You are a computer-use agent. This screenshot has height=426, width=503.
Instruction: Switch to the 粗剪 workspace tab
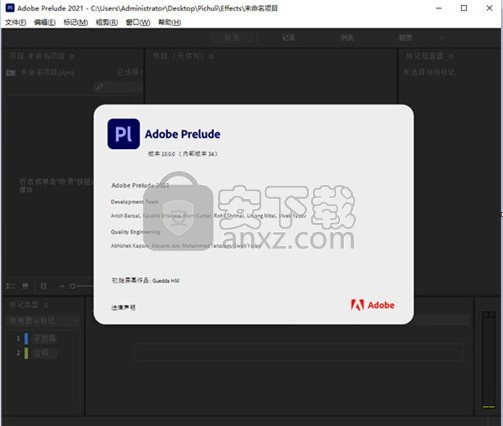[x=405, y=38]
